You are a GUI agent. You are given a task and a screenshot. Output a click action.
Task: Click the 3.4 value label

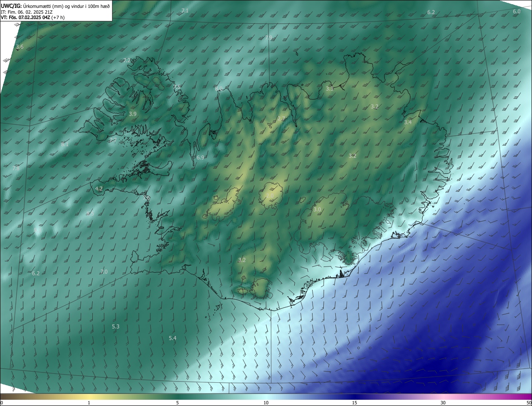pyautogui.click(x=408, y=122)
